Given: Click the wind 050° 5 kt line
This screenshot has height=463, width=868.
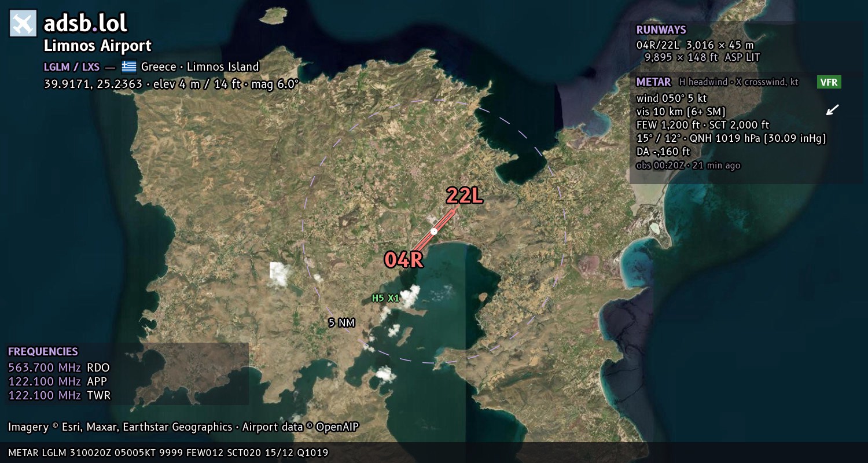Looking at the screenshot, I should 671,98.
